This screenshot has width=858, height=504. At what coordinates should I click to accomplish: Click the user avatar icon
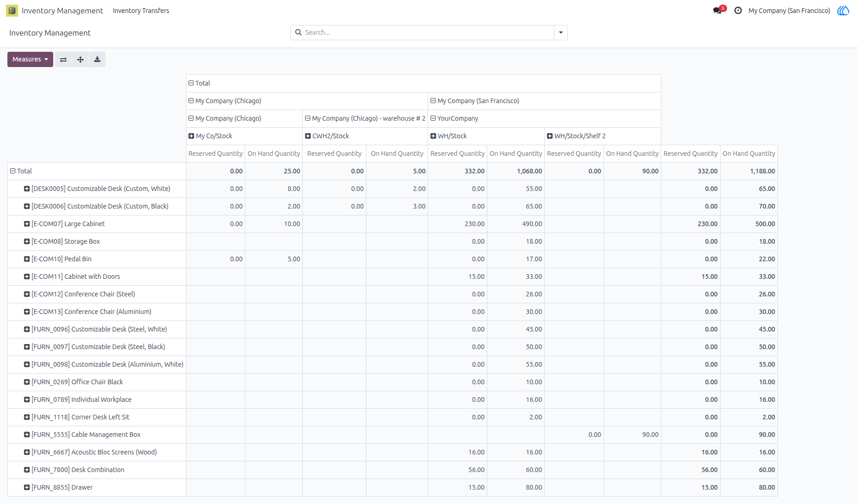tap(843, 10)
